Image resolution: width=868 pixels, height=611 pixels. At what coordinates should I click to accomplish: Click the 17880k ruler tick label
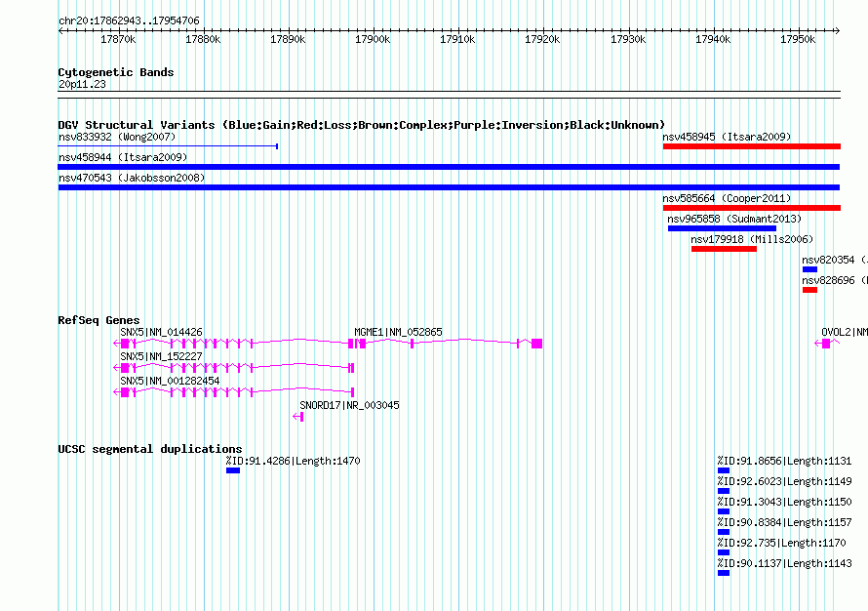(x=203, y=39)
